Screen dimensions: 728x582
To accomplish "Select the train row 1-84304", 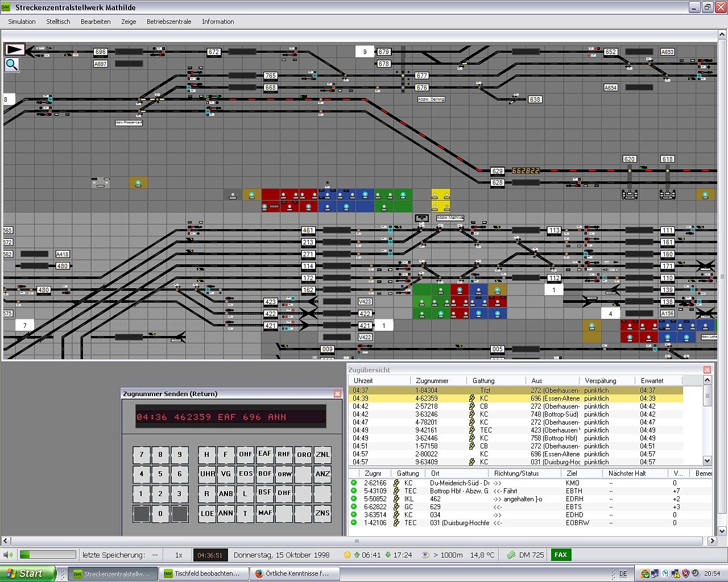I will pos(515,390).
